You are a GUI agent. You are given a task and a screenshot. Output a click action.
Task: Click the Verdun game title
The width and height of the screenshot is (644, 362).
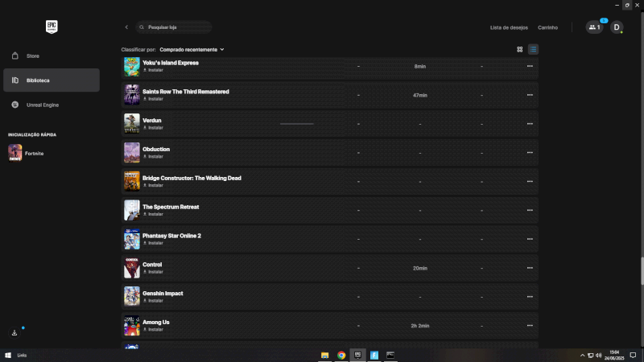point(152,120)
